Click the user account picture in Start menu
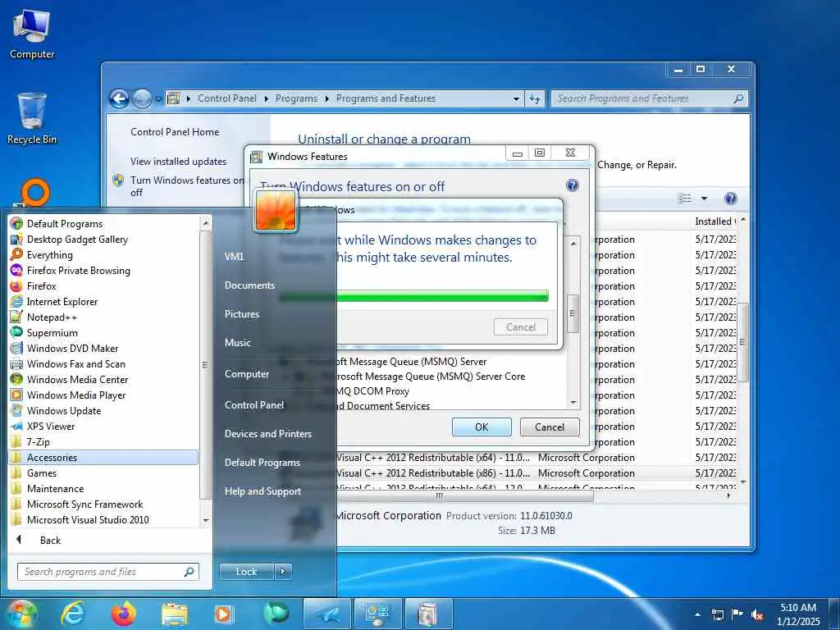The width and height of the screenshot is (840, 630). pyautogui.click(x=276, y=211)
